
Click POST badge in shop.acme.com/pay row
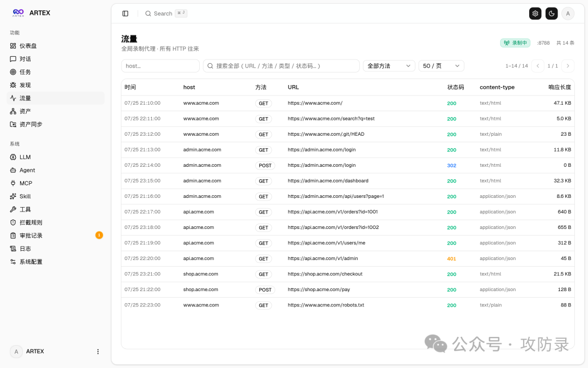[265, 290]
